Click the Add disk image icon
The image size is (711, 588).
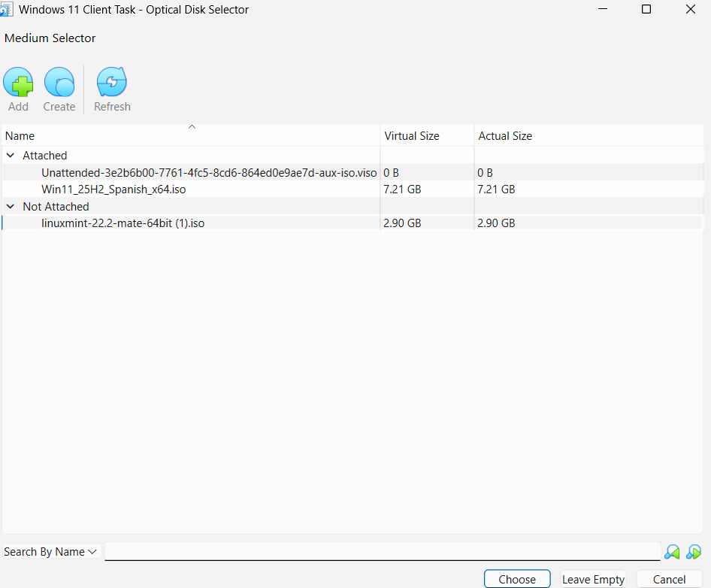(x=18, y=83)
